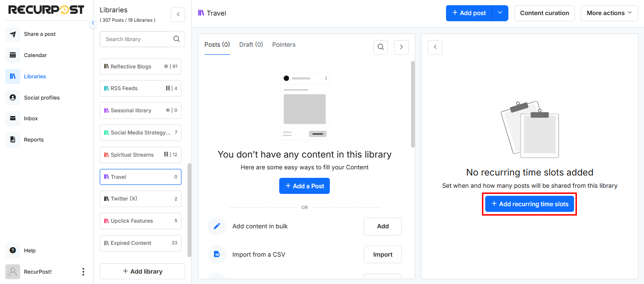Select the Twitter (X) library
Image resolution: width=644 pixels, height=284 pixels.
click(140, 199)
